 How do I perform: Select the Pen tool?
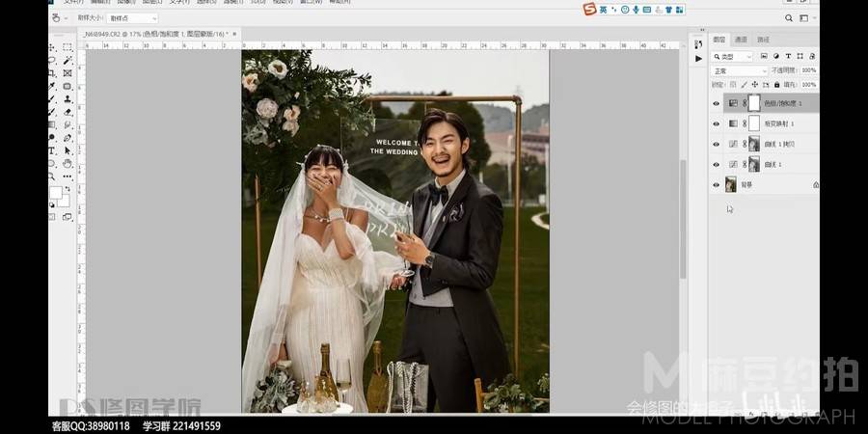point(68,137)
